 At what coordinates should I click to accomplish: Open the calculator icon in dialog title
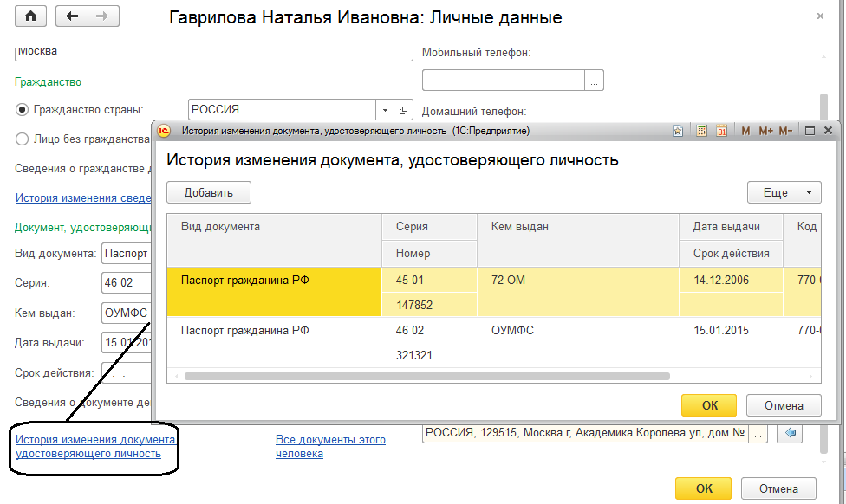701,131
